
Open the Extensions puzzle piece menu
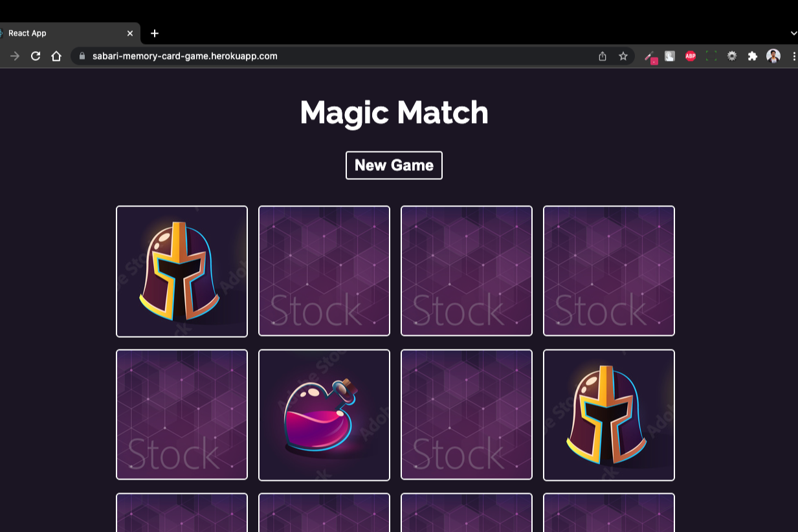[752, 56]
